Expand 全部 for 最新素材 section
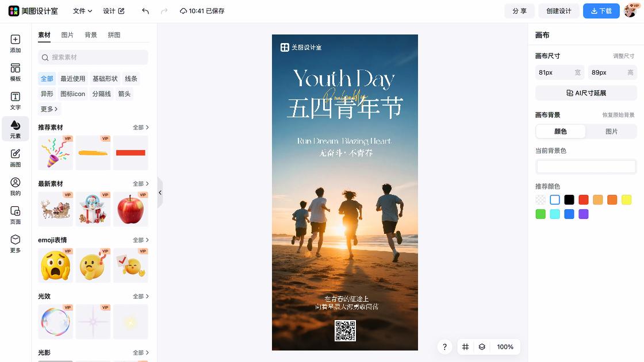 pyautogui.click(x=140, y=183)
